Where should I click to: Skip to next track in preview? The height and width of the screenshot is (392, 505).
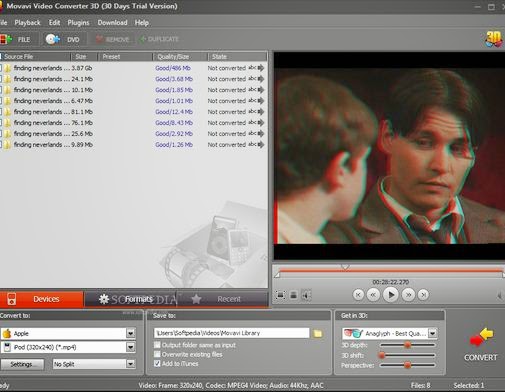(x=424, y=295)
